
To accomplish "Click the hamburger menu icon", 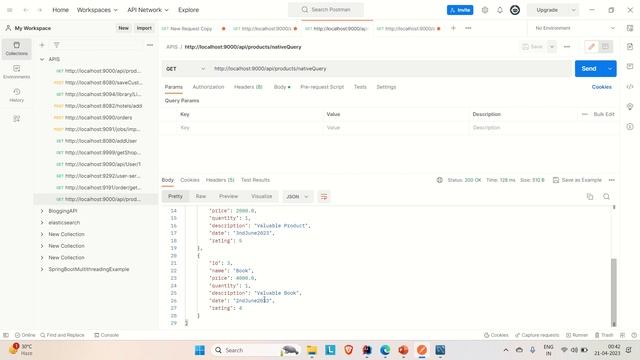I will point(10,10).
